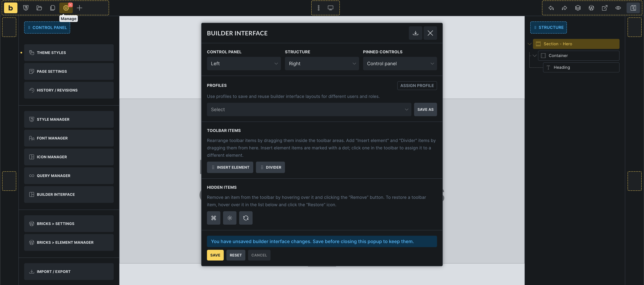Click the Heading text icon

[548, 67]
